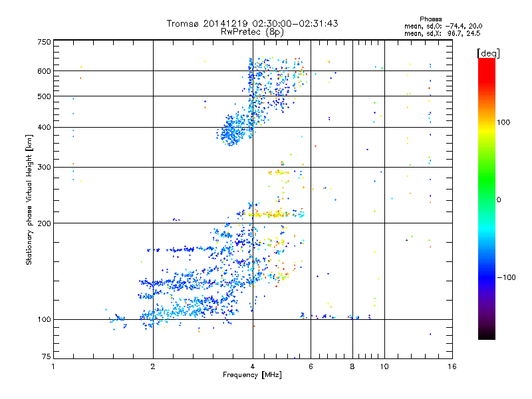Viewport: 532px width, 399px height.
Task: Click the x-axis '8' tick label
Action: click(352, 366)
